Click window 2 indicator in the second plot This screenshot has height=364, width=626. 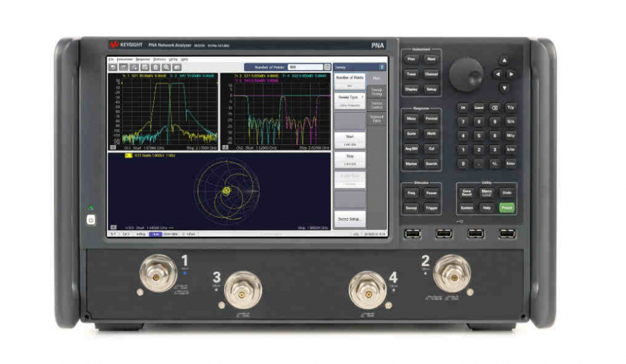[225, 148]
